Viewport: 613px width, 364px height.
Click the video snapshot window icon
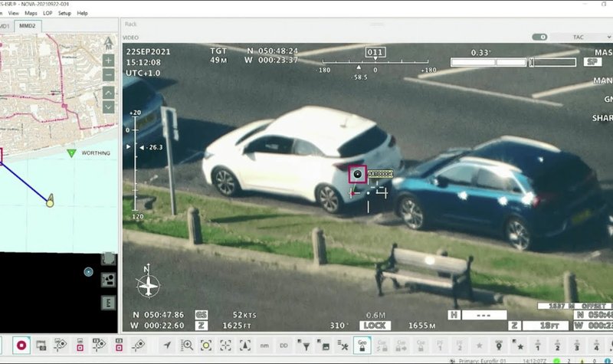41,346
